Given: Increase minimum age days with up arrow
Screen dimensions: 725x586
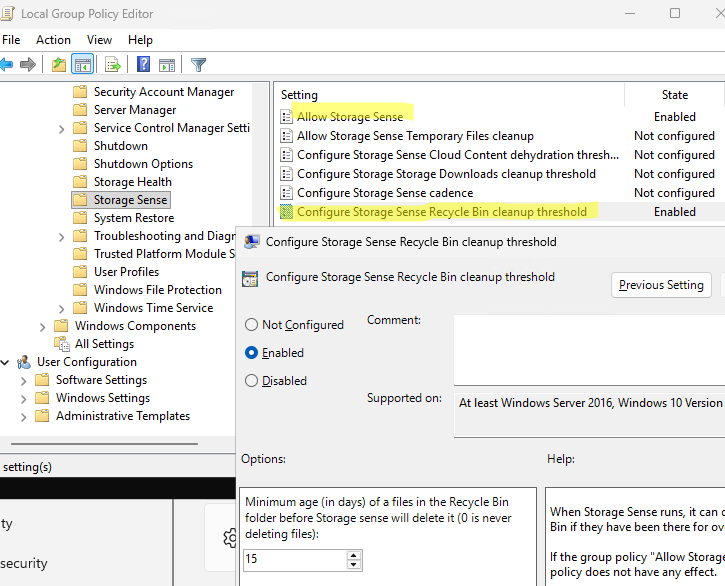Looking at the screenshot, I should coord(354,554).
